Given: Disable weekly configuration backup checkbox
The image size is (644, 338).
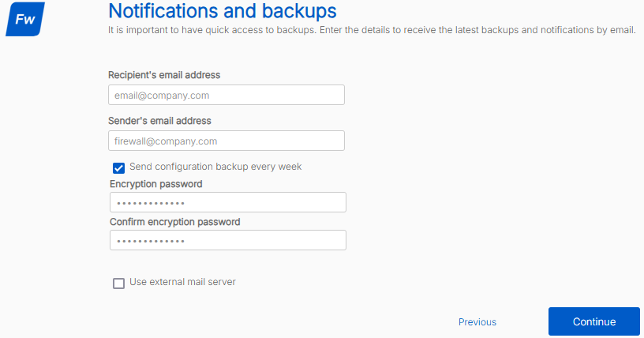Looking at the screenshot, I should (119, 167).
